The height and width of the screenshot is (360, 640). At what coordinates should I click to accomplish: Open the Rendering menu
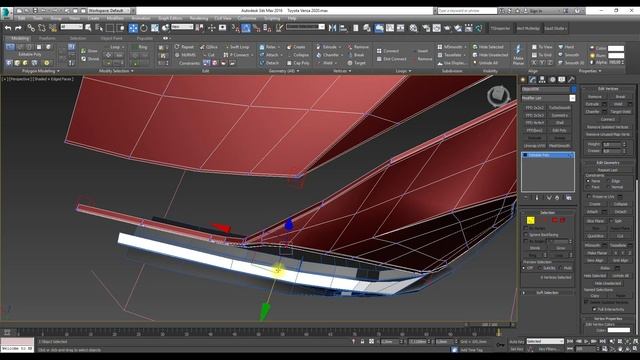199,18
